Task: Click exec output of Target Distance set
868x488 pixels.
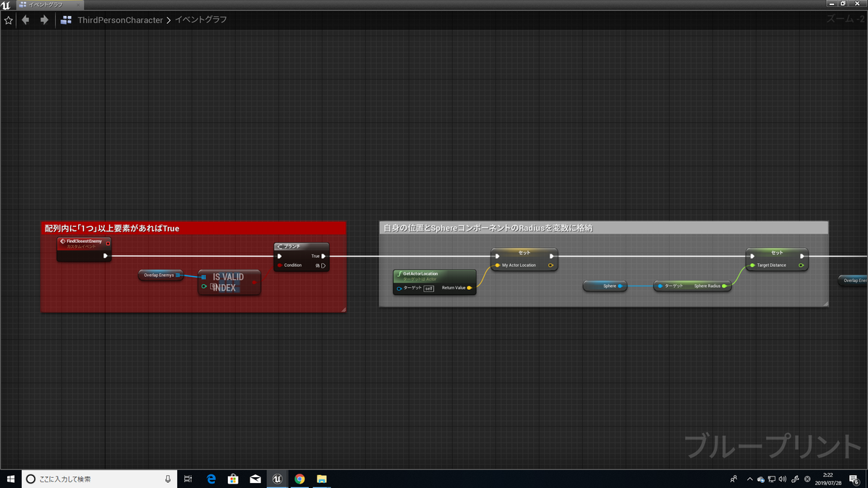Action: click(801, 256)
